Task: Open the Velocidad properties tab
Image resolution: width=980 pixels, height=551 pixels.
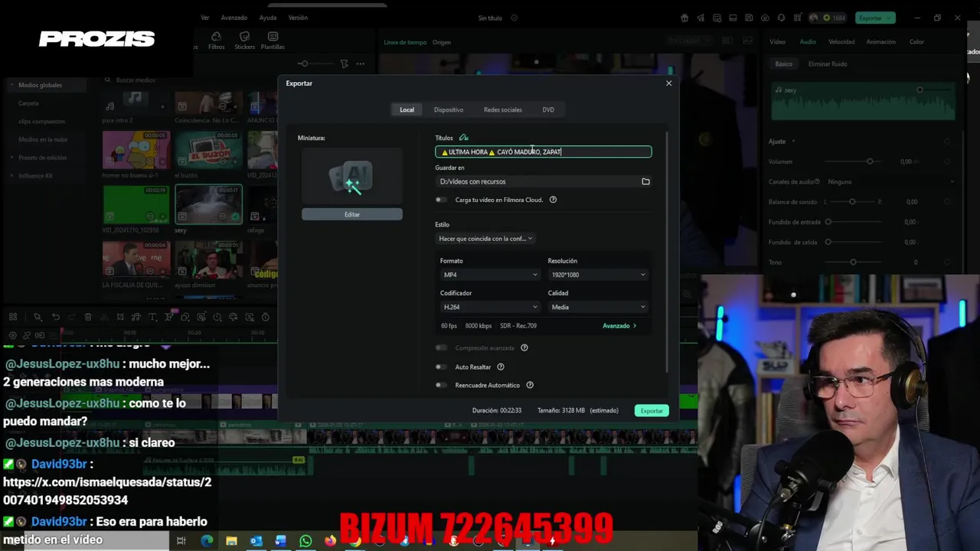Action: point(841,42)
